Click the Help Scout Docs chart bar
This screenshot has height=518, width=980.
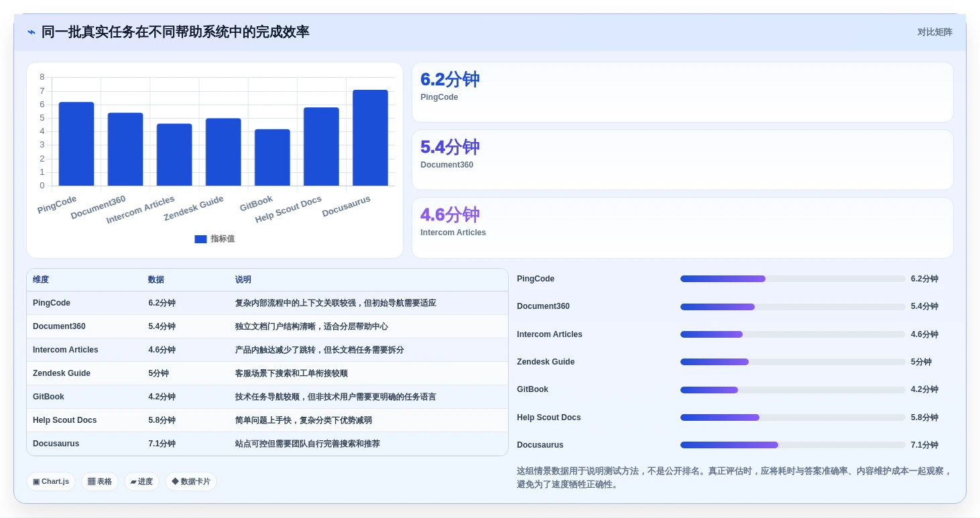tap(321, 146)
